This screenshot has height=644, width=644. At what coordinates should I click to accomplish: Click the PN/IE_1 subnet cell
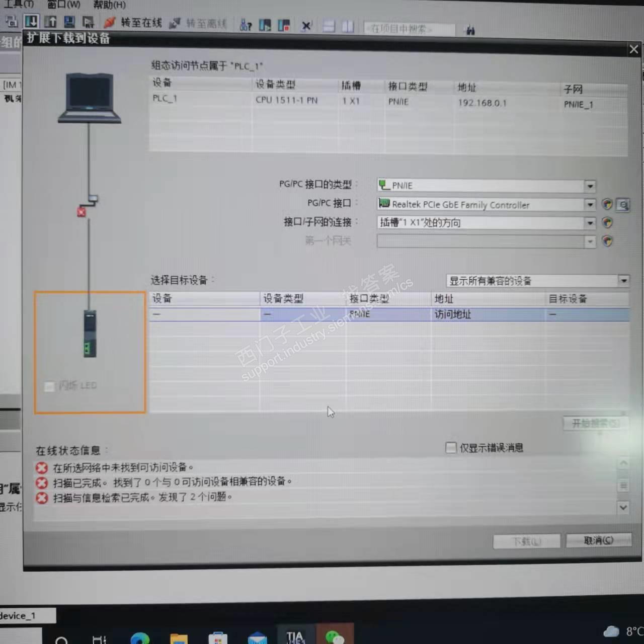[x=579, y=104]
